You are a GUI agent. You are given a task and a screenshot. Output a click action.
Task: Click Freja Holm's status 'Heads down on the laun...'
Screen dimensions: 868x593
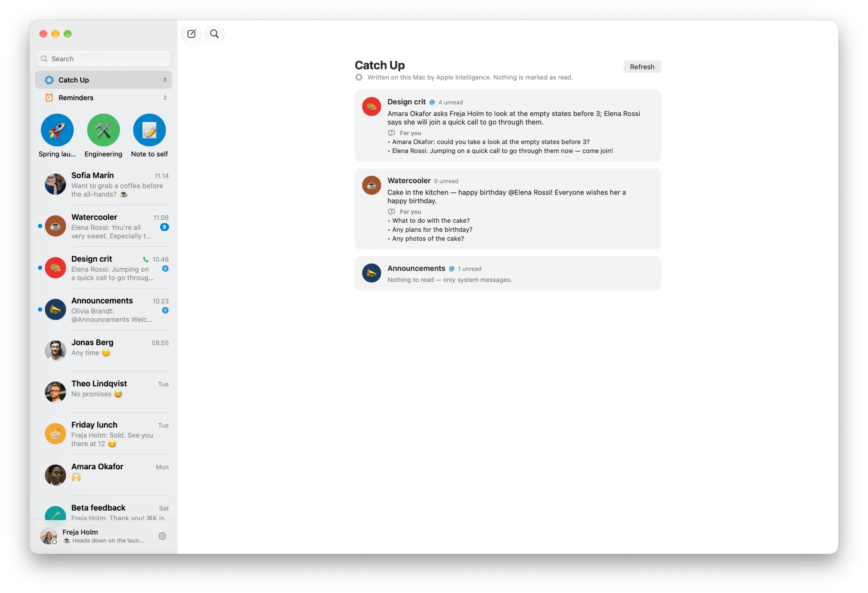click(x=104, y=540)
